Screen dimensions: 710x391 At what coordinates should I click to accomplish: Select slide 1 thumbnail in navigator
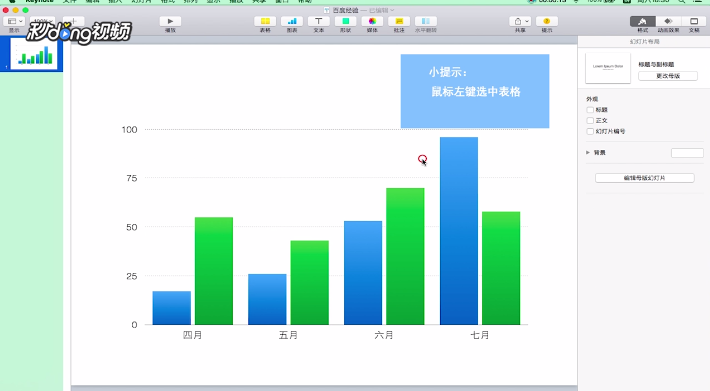(x=34, y=53)
